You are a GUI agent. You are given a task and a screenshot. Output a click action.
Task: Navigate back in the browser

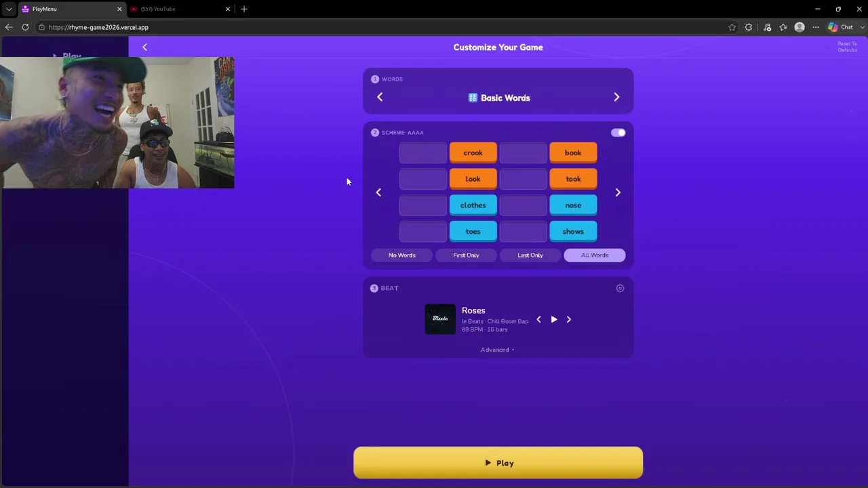point(9,27)
